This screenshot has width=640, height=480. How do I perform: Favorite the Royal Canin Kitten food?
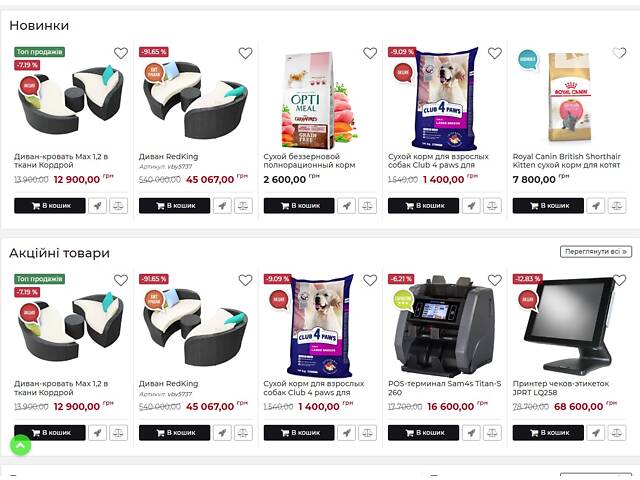[619, 53]
